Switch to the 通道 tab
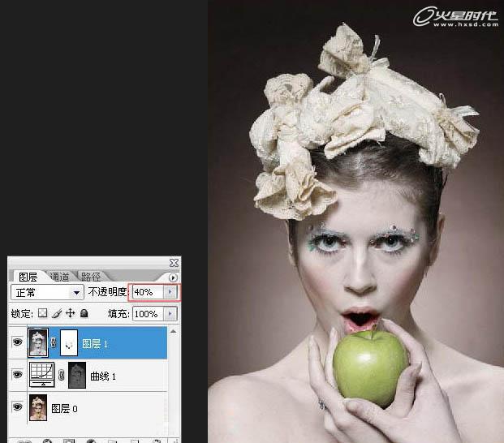The height and width of the screenshot is (443, 504). [x=60, y=277]
